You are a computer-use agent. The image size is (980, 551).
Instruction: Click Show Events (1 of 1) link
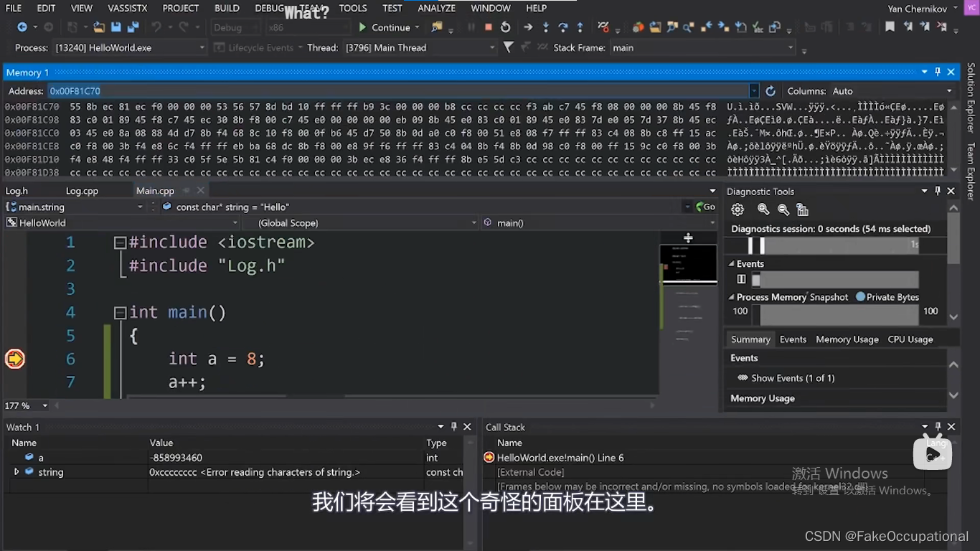pyautogui.click(x=793, y=378)
